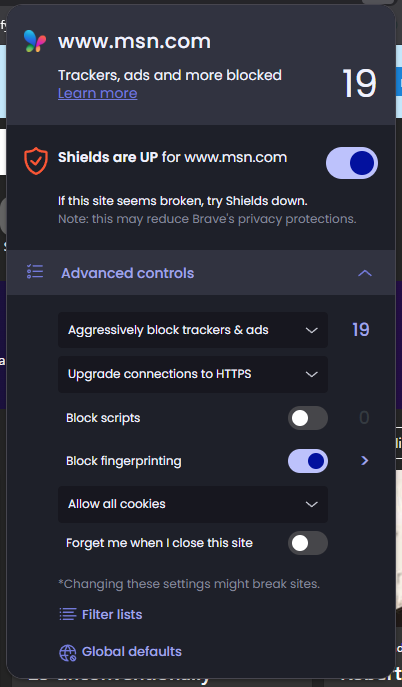Click the large blocked count 19

[359, 84]
